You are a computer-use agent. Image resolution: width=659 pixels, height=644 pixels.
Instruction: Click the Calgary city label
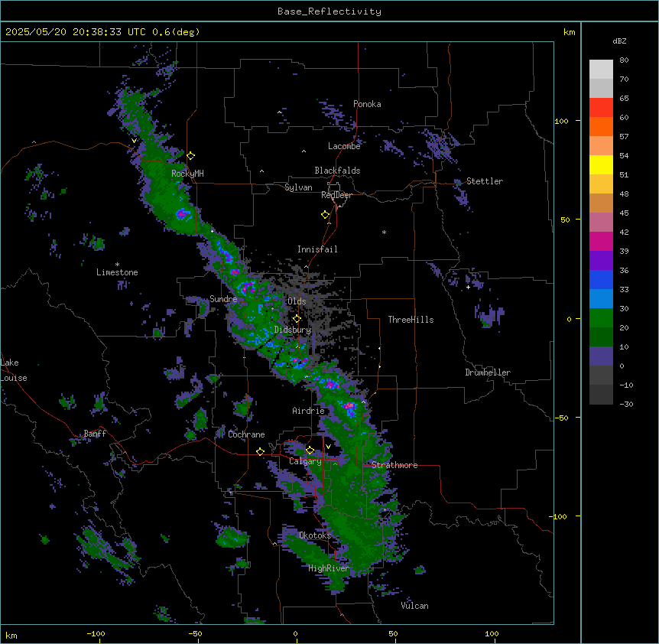pos(305,461)
